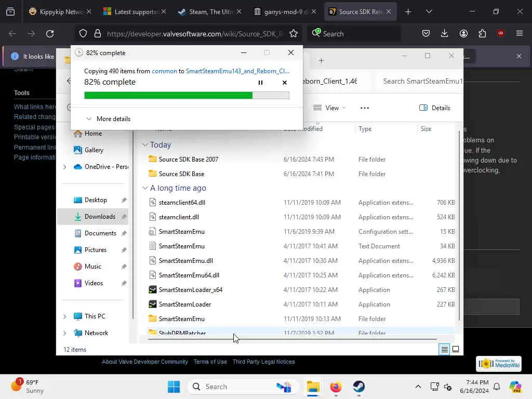Expand the Network tree node
Viewport: 532px width, 399px height.
pos(64,333)
